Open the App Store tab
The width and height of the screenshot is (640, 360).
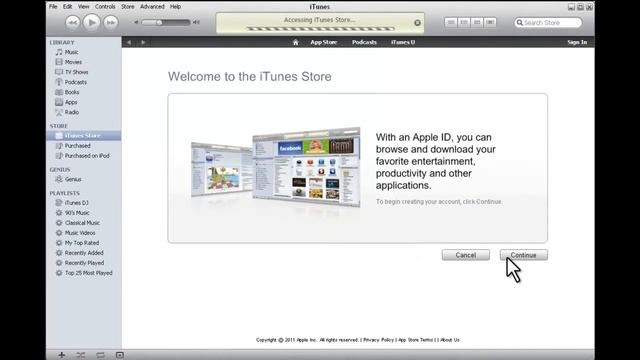(x=324, y=42)
